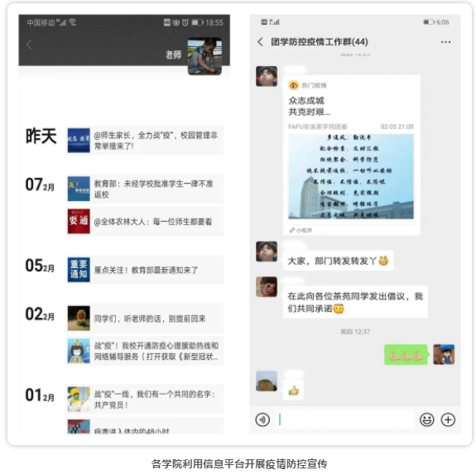
Task: Open the three-dot chat options menu
Action: coord(445,42)
